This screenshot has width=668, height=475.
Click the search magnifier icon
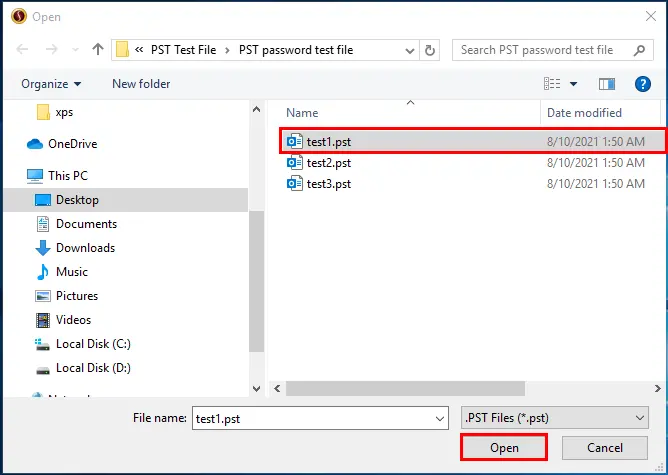pos(640,50)
